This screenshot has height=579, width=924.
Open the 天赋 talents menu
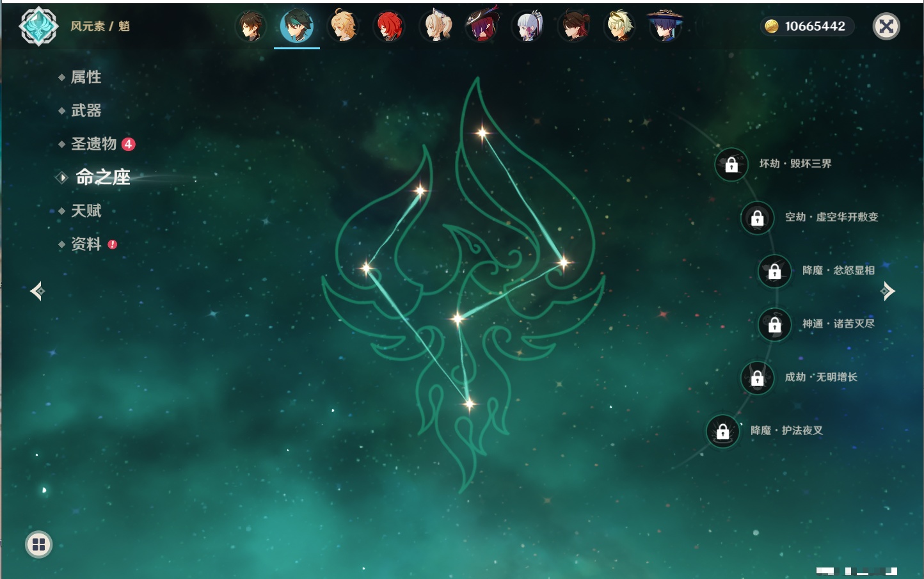point(86,210)
